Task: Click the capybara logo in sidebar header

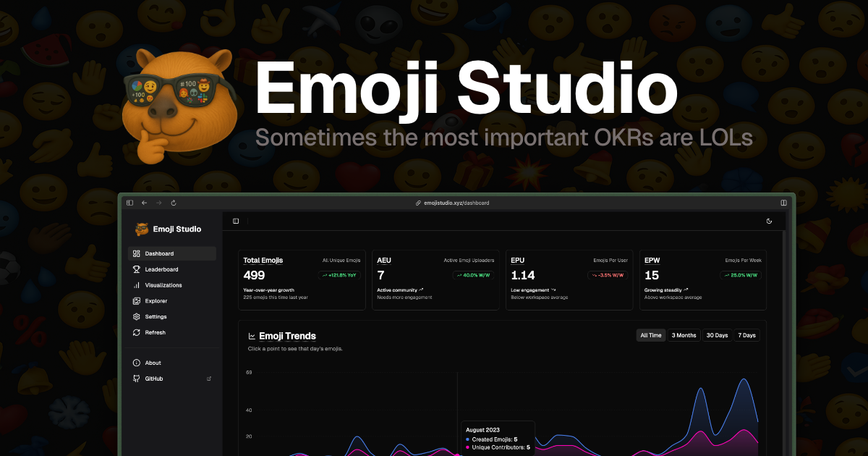Action: pyautogui.click(x=142, y=229)
